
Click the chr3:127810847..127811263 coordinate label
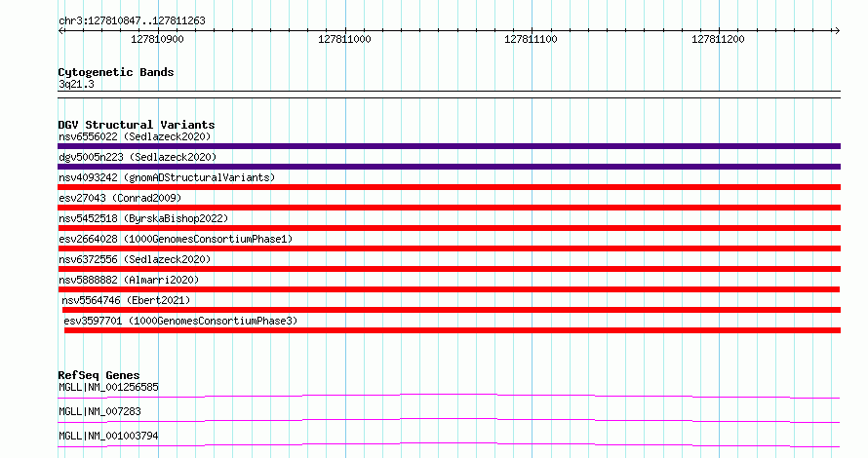[132, 20]
